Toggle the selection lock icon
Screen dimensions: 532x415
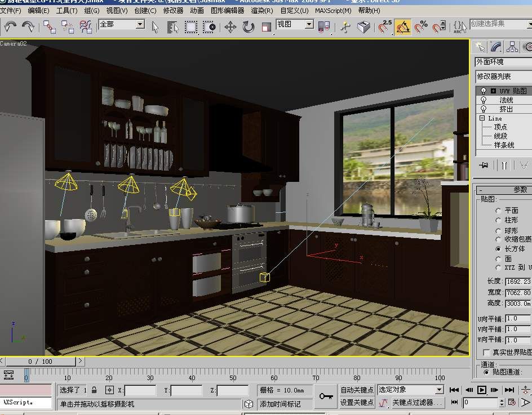tap(94, 390)
